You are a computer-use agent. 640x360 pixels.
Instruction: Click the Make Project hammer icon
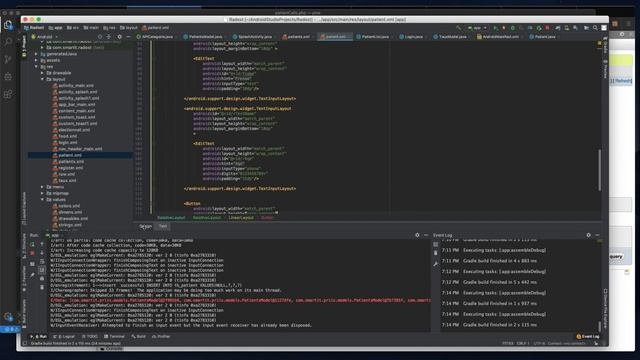459,28
